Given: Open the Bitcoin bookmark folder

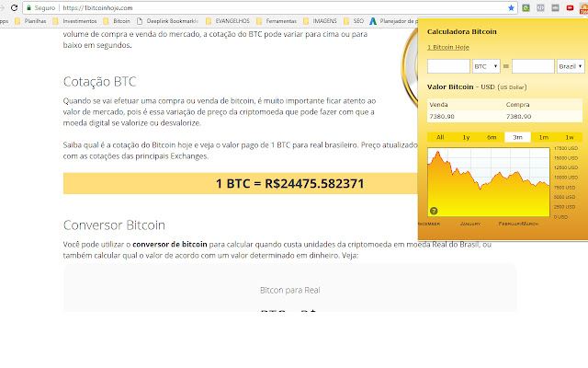Looking at the screenshot, I should 117,21.
